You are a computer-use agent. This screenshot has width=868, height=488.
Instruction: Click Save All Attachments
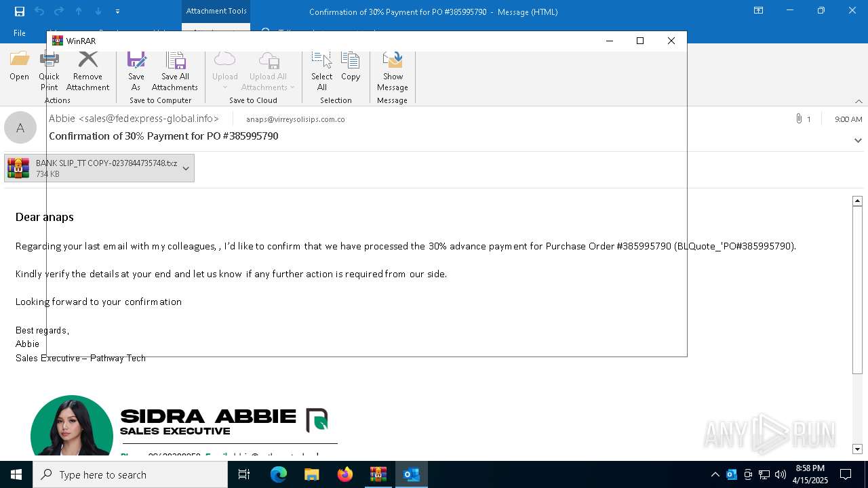tap(175, 71)
